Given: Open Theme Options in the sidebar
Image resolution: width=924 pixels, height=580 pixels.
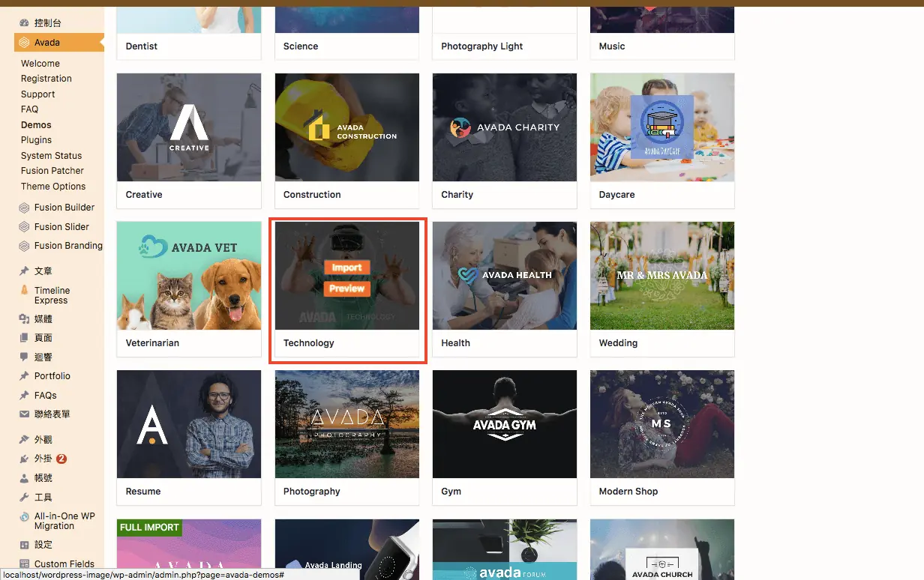Looking at the screenshot, I should [53, 187].
